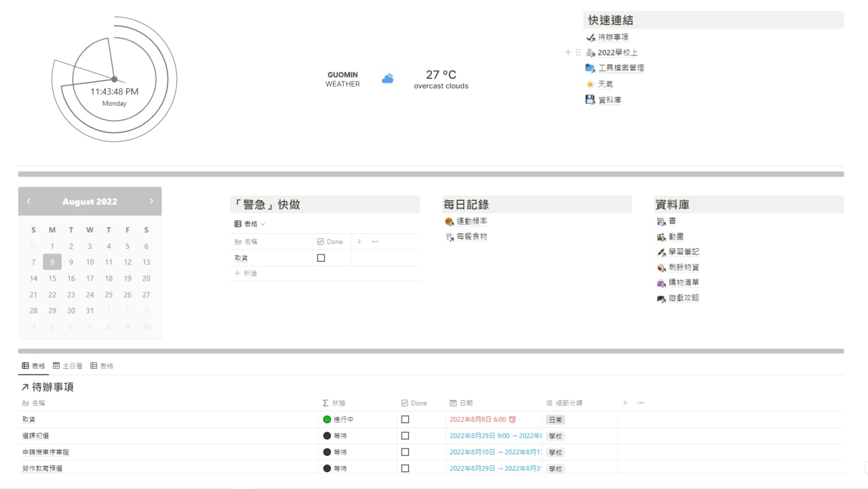The height and width of the screenshot is (489, 868).
Task: Click the red alarm icon on 取貨 date
Action: (512, 419)
